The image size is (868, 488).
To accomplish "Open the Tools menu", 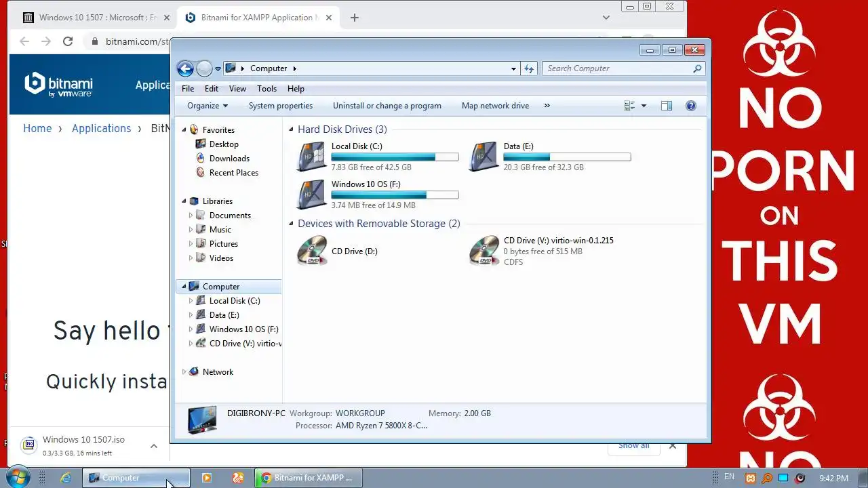I will pyautogui.click(x=267, y=89).
